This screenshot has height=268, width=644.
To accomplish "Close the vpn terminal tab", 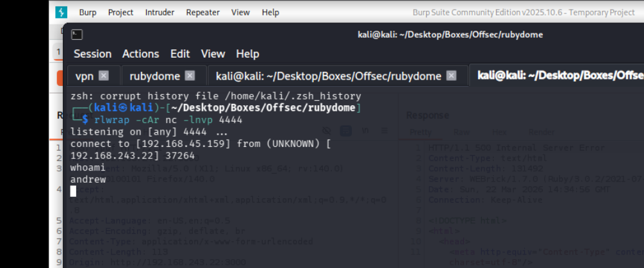I will coord(104,76).
